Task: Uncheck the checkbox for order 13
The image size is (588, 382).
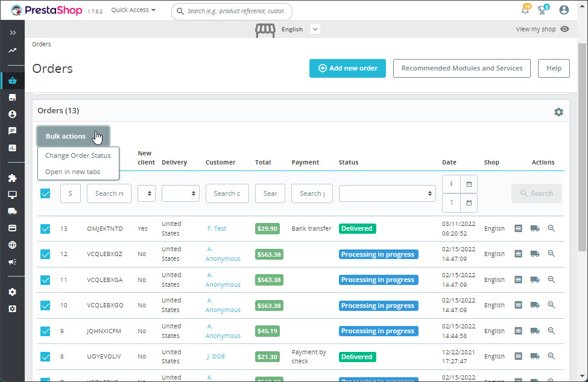Action: pos(45,228)
